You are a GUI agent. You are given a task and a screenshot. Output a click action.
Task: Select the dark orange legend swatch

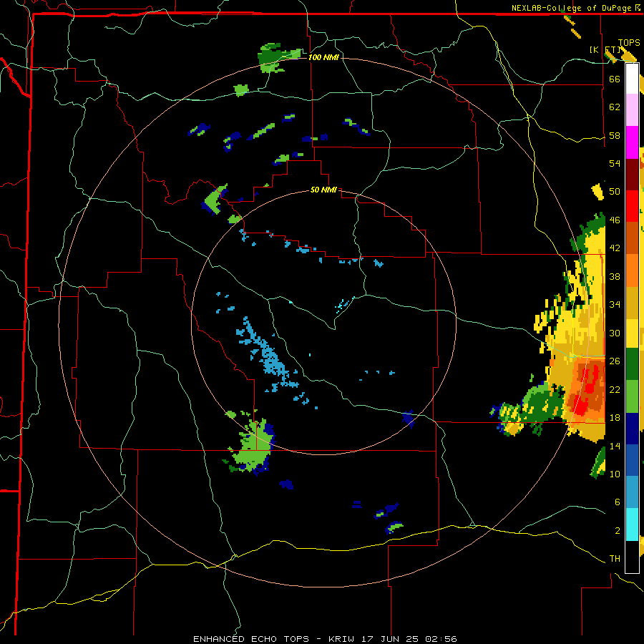click(x=632, y=238)
